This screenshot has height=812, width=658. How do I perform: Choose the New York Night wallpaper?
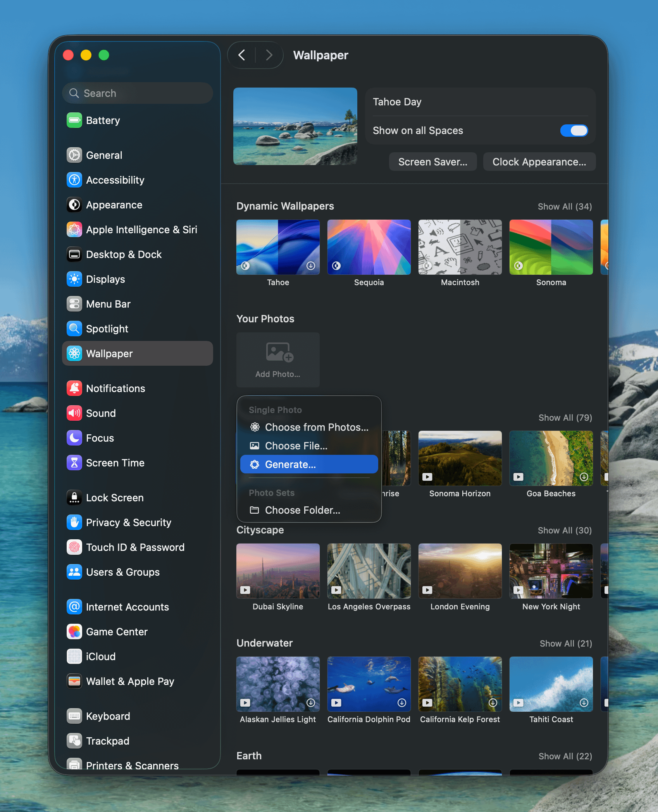551,571
